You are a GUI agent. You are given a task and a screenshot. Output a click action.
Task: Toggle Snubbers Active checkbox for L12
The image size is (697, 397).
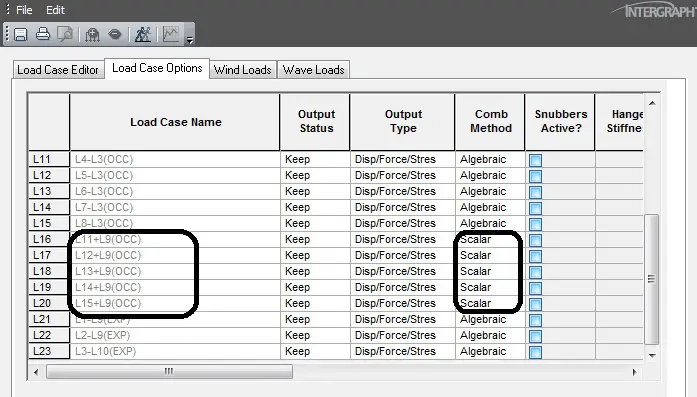pyautogui.click(x=536, y=176)
